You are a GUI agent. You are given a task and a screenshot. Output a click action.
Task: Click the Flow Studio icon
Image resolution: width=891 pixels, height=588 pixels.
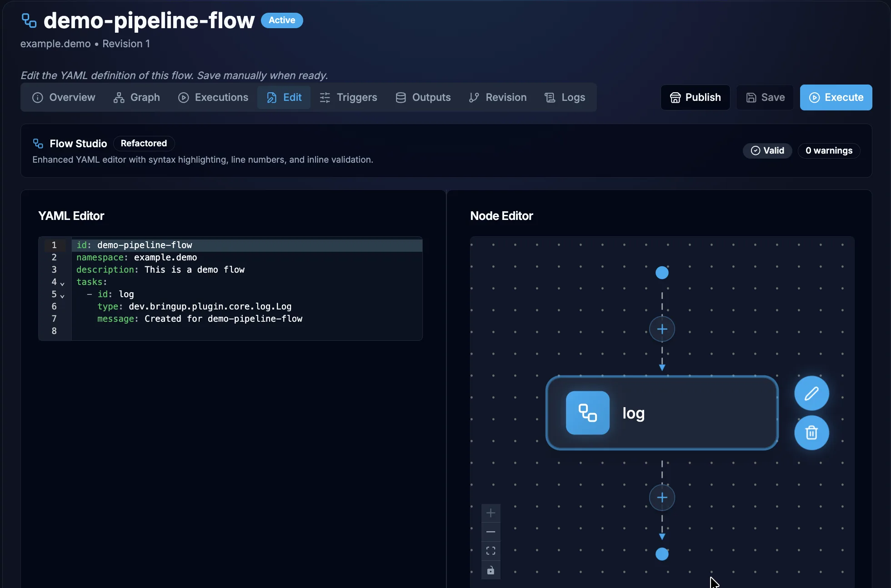pyautogui.click(x=38, y=144)
